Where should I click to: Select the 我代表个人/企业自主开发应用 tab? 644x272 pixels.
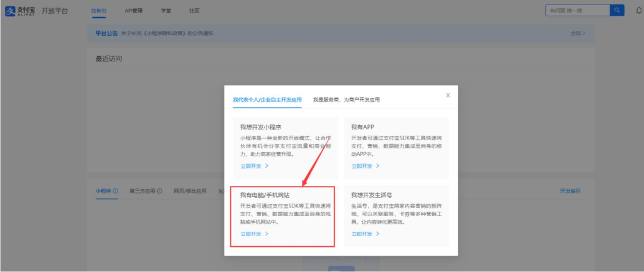(267, 100)
